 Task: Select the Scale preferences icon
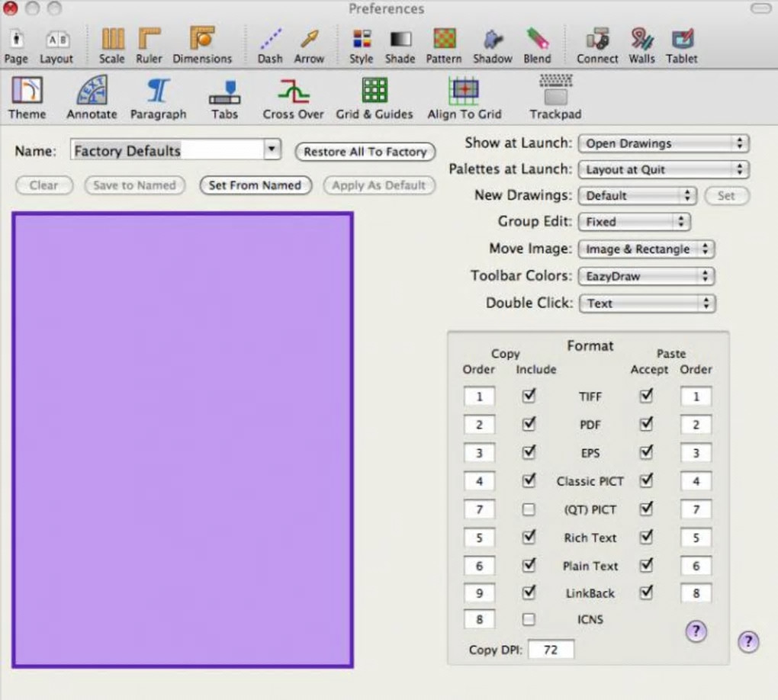click(112, 47)
